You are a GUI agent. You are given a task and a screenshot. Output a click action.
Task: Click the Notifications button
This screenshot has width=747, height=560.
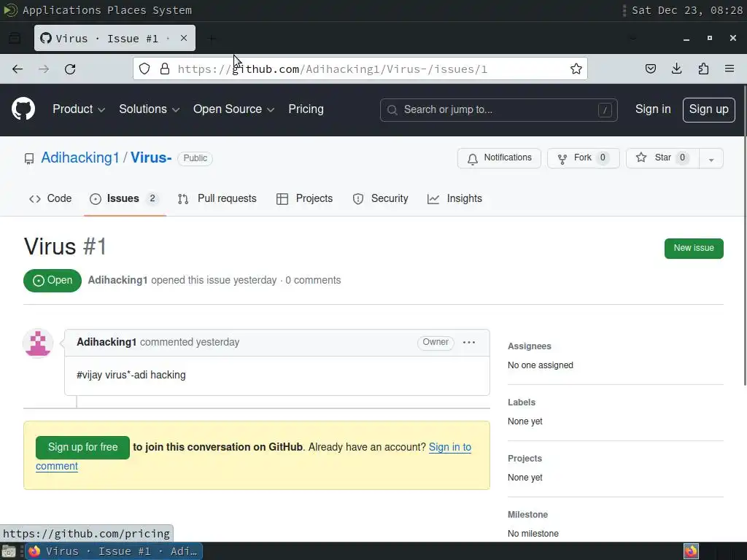click(499, 158)
